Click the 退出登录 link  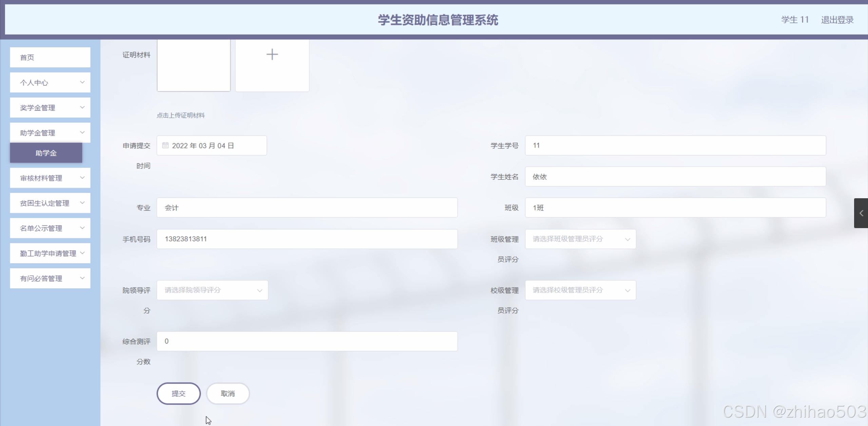point(837,20)
